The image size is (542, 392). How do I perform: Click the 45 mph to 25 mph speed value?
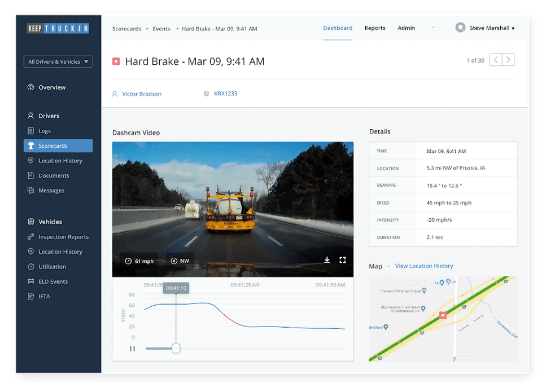pos(449,202)
